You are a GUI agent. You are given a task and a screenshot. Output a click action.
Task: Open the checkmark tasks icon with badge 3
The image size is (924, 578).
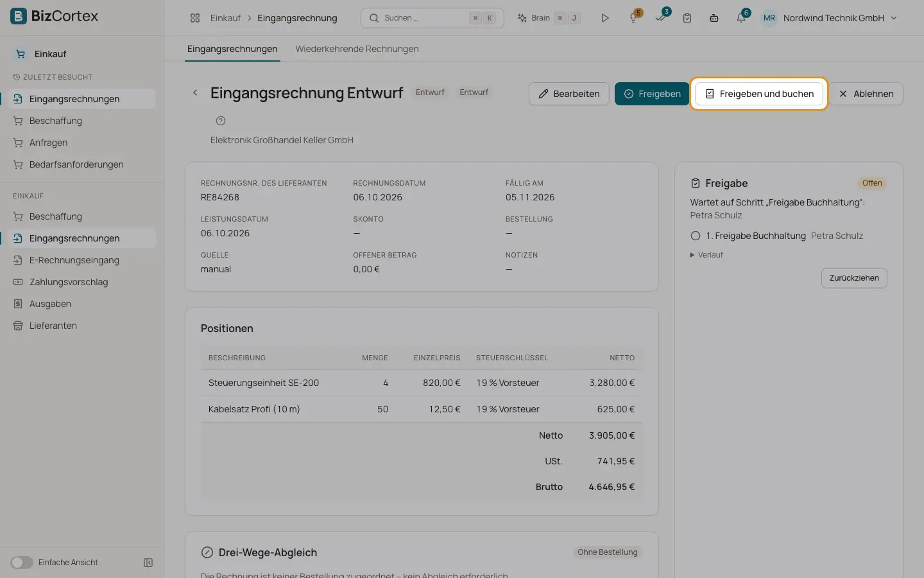pyautogui.click(x=661, y=17)
